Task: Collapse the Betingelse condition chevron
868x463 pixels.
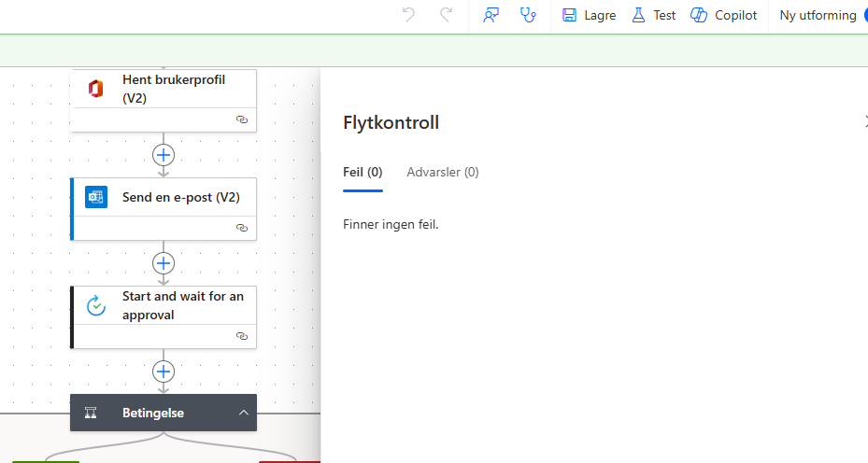Action: pyautogui.click(x=243, y=413)
